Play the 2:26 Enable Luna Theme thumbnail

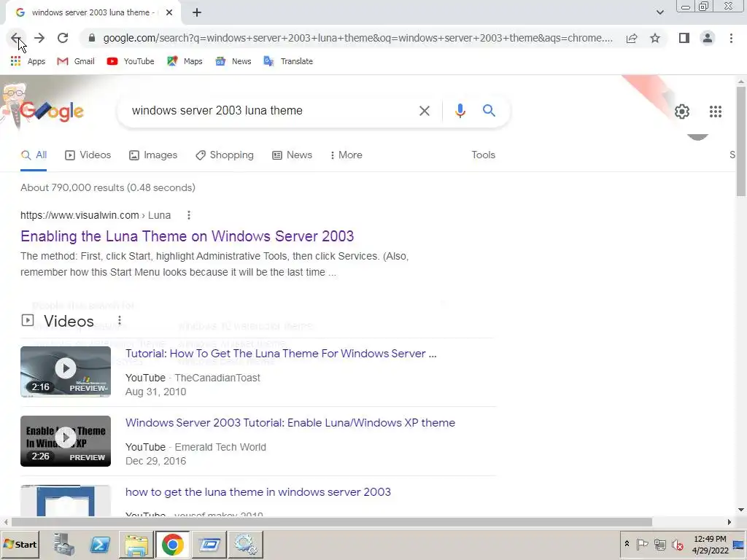pos(66,441)
